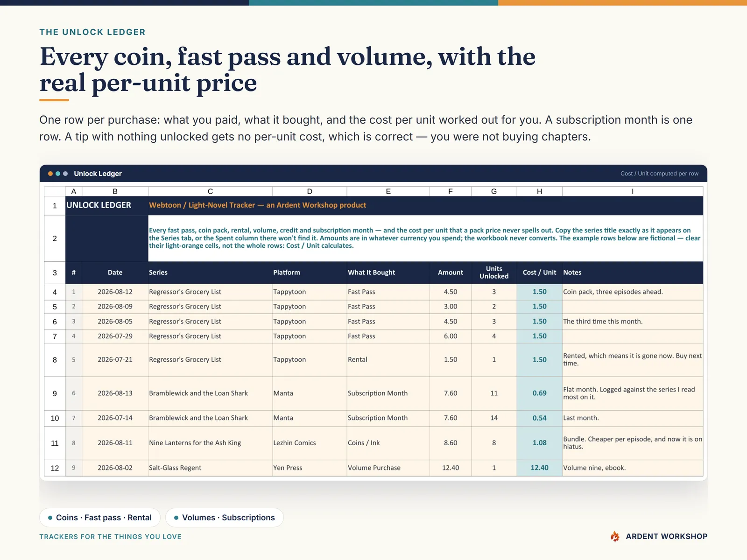Viewport: 747px width, 560px height.
Task: Click the Coins / Ink cell
Action: (x=388, y=443)
